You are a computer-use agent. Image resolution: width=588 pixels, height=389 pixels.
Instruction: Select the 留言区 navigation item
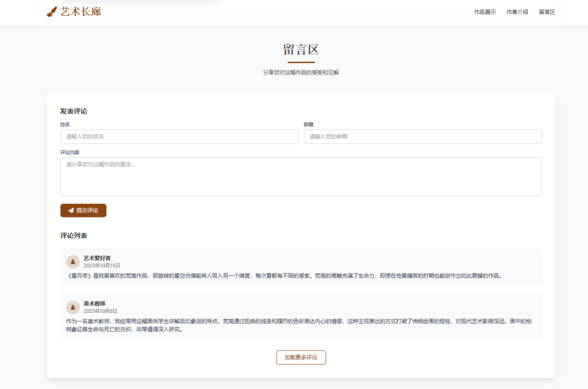547,11
